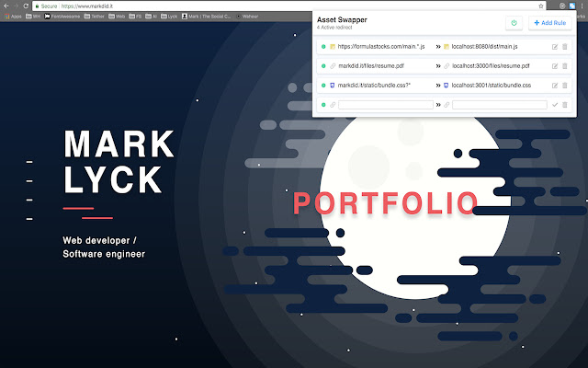The width and height of the screenshot is (588, 368).
Task: Click the address bar showing www.markdid.it
Action: (x=288, y=6)
